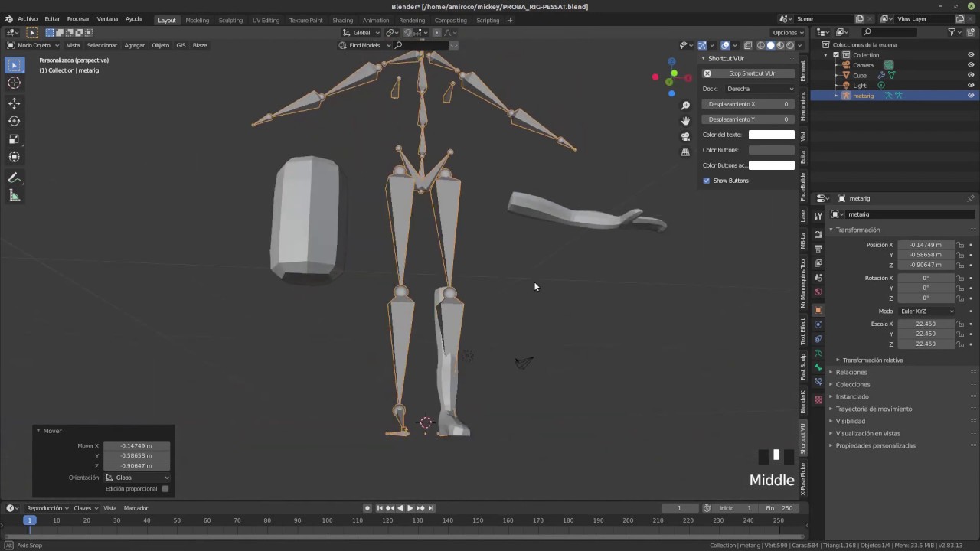
Task: Open the Marcador menu in the timeline
Action: pyautogui.click(x=136, y=508)
